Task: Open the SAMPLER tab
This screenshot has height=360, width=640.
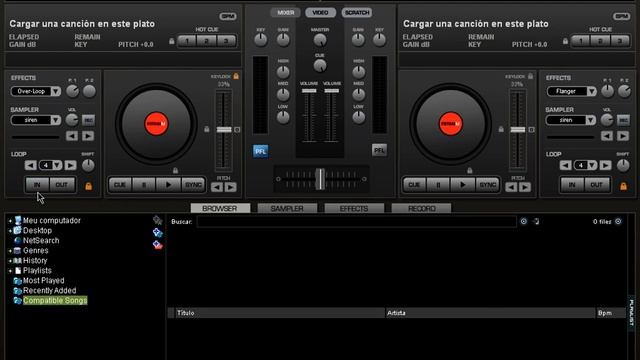Action: click(287, 209)
